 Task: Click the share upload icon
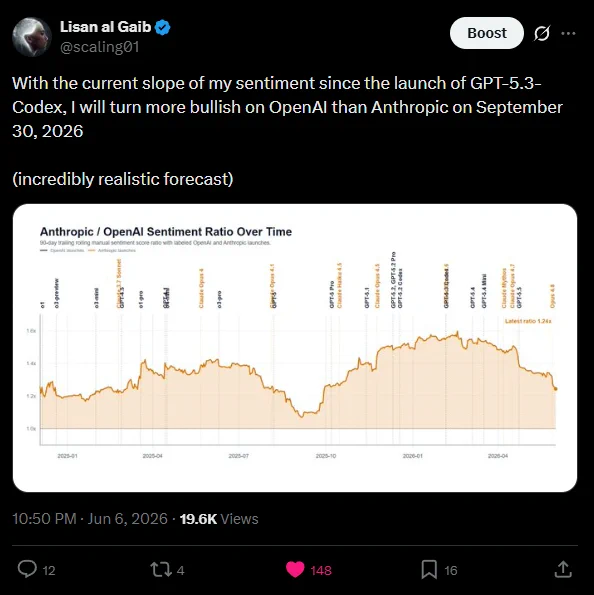click(563, 569)
